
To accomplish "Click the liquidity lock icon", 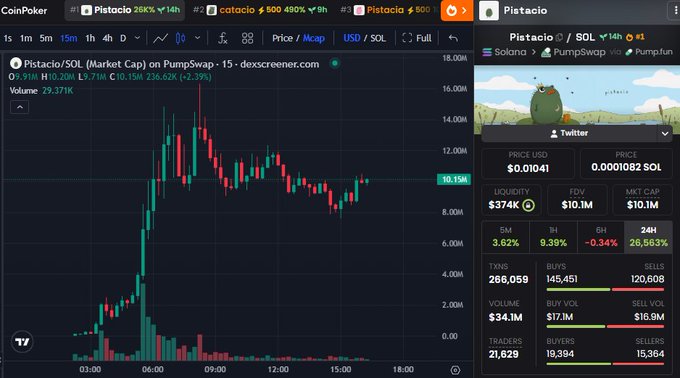I will pos(528,205).
